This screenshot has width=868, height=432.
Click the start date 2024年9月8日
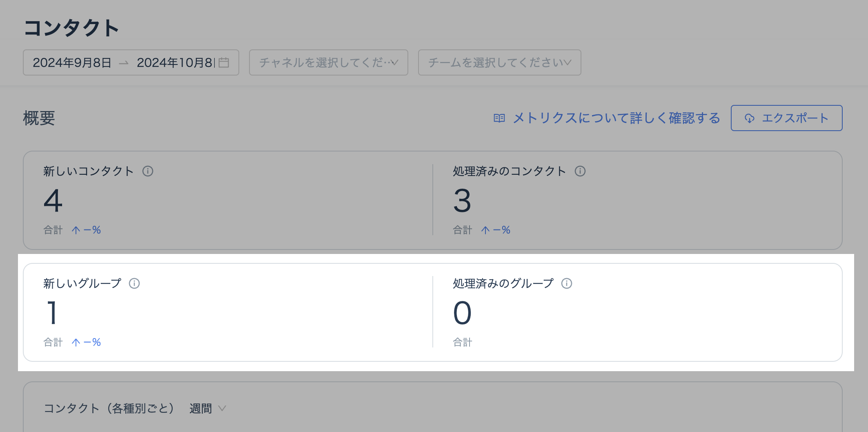[x=72, y=62]
